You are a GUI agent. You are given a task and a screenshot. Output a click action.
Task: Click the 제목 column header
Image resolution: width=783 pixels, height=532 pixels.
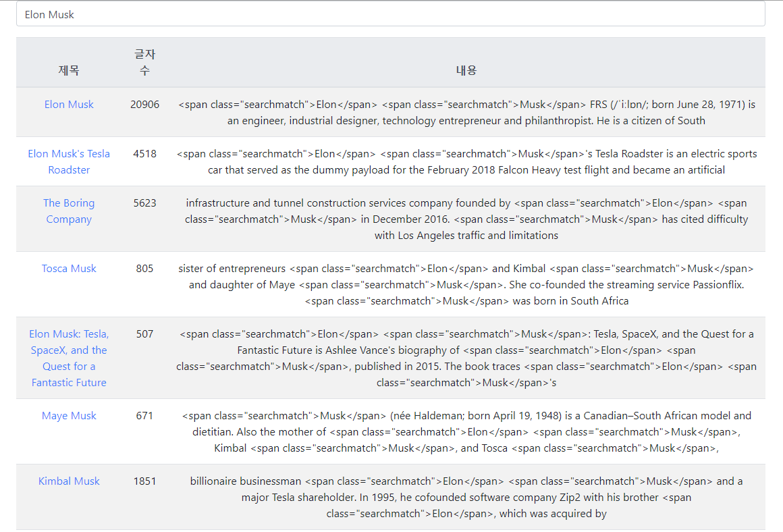(x=69, y=70)
